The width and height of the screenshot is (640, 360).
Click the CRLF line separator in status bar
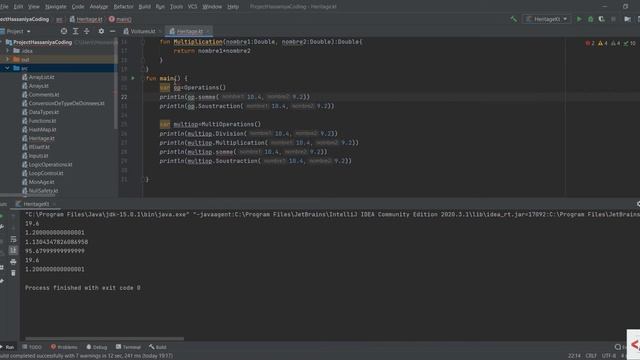pos(591,356)
